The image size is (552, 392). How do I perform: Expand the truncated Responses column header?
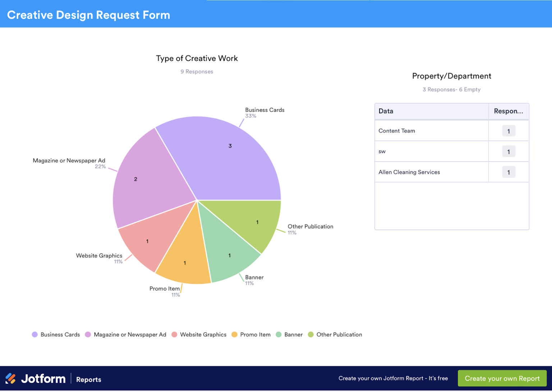point(509,111)
